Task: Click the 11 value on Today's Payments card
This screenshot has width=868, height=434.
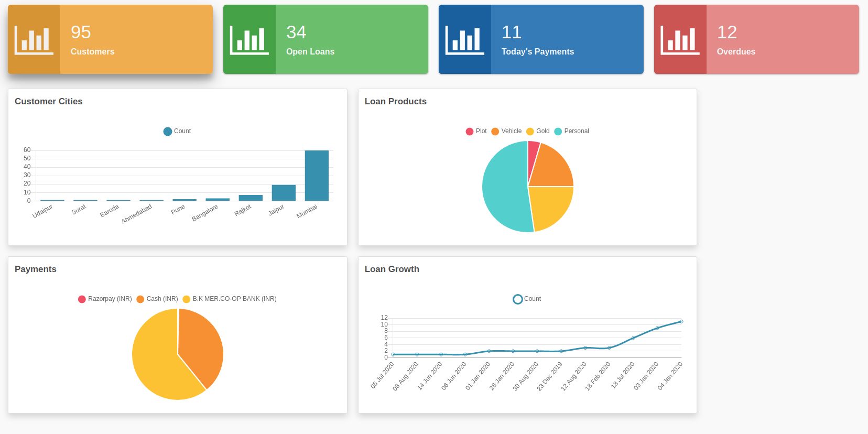Action: click(x=512, y=32)
